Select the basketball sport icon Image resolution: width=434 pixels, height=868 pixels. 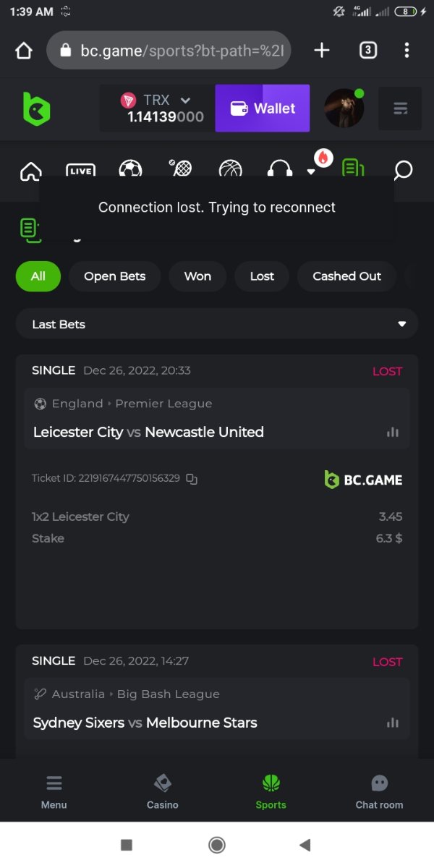(231, 170)
